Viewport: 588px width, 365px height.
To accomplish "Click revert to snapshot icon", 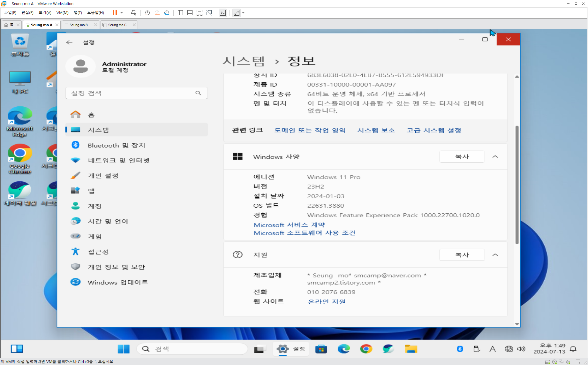I will click(x=157, y=13).
